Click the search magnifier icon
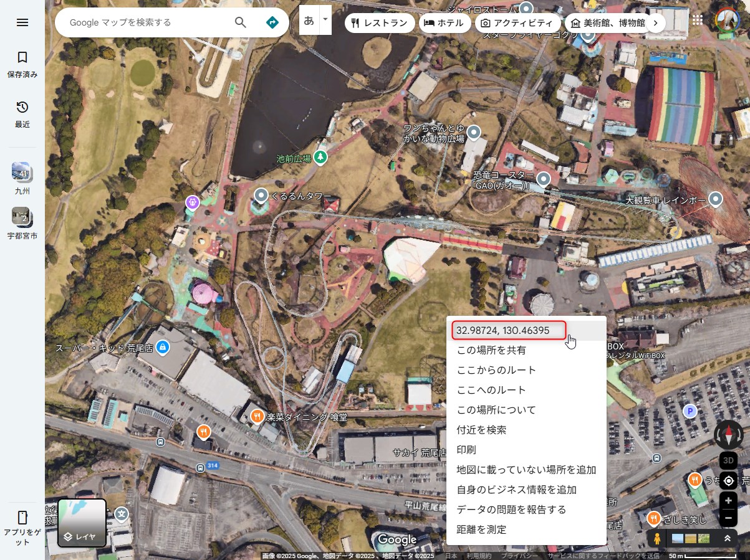Viewport: 750px width, 560px height. 241,22
